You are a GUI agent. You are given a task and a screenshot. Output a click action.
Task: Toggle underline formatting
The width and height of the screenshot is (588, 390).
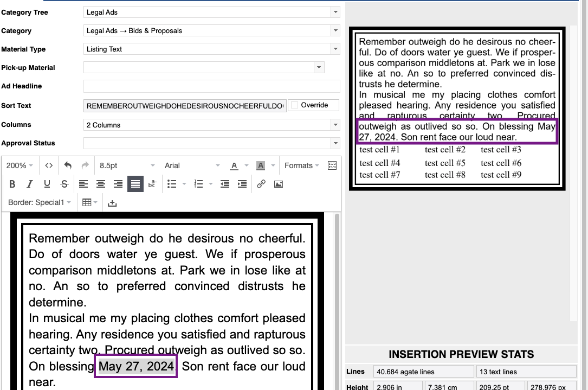(x=47, y=184)
